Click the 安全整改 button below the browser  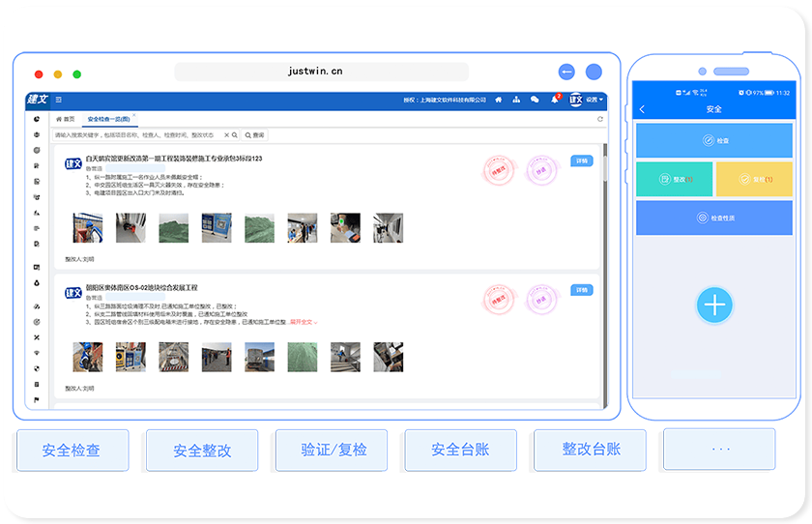202,451
